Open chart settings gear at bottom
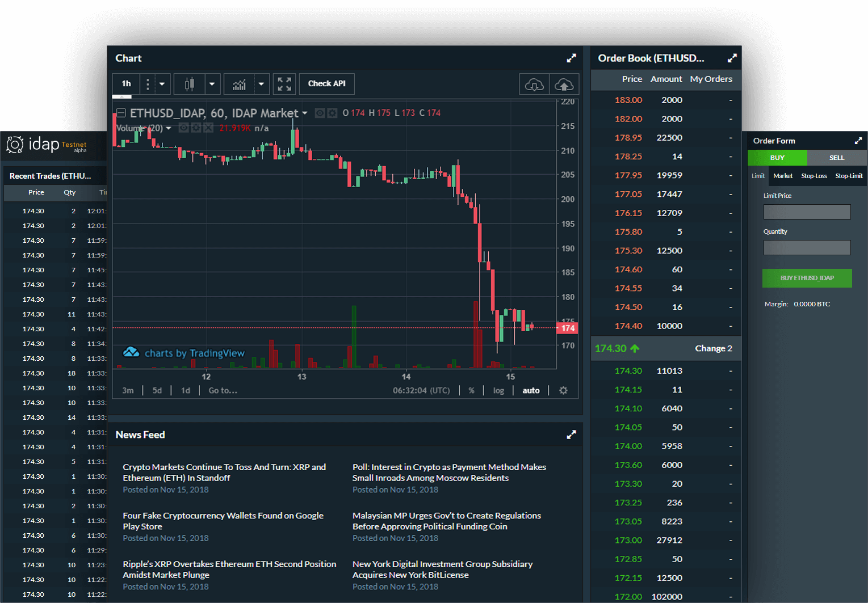The width and height of the screenshot is (868, 603). 563,390
